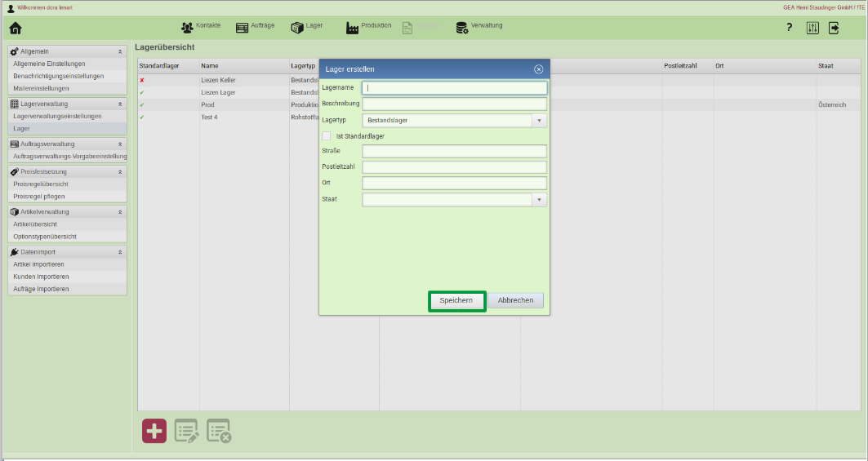This screenshot has width=868, height=461.
Task: Enable the Ist Standardlager checkbox
Action: (x=327, y=136)
